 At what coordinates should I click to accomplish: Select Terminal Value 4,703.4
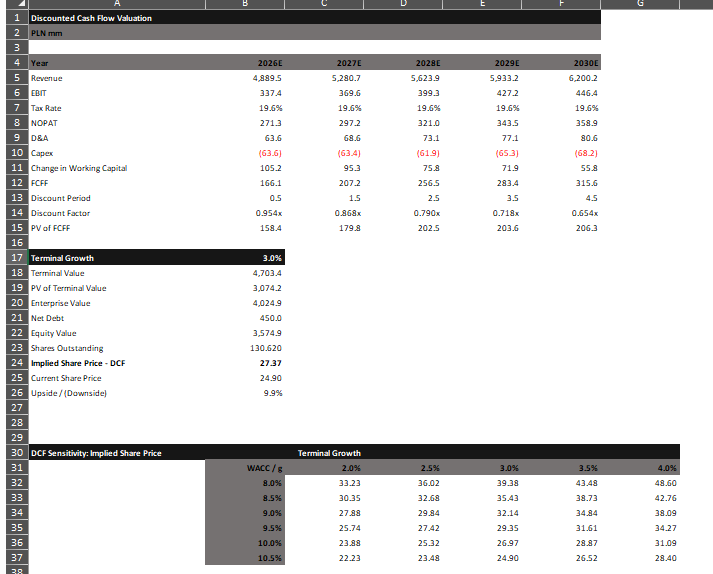point(267,273)
